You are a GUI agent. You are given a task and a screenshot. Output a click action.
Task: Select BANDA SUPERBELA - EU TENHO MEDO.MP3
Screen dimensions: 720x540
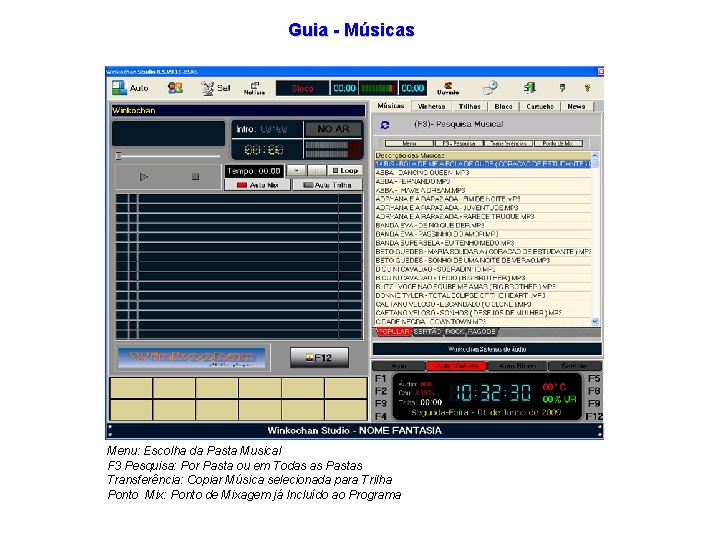483,243
